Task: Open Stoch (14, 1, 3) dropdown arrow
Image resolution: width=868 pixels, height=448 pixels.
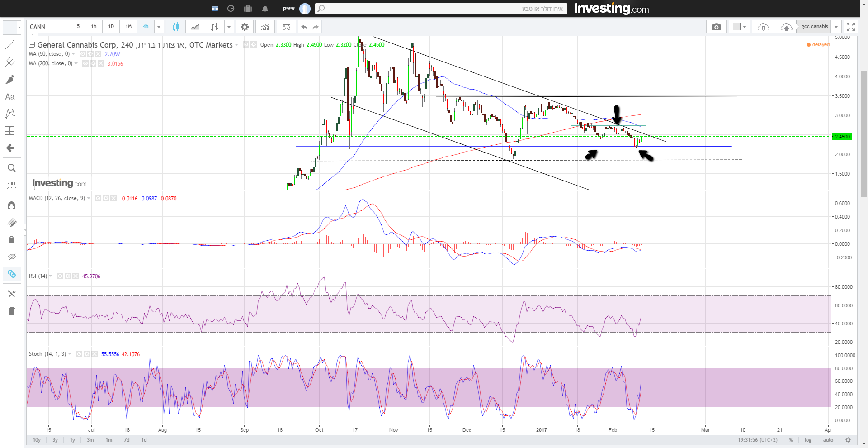Action: [70, 354]
